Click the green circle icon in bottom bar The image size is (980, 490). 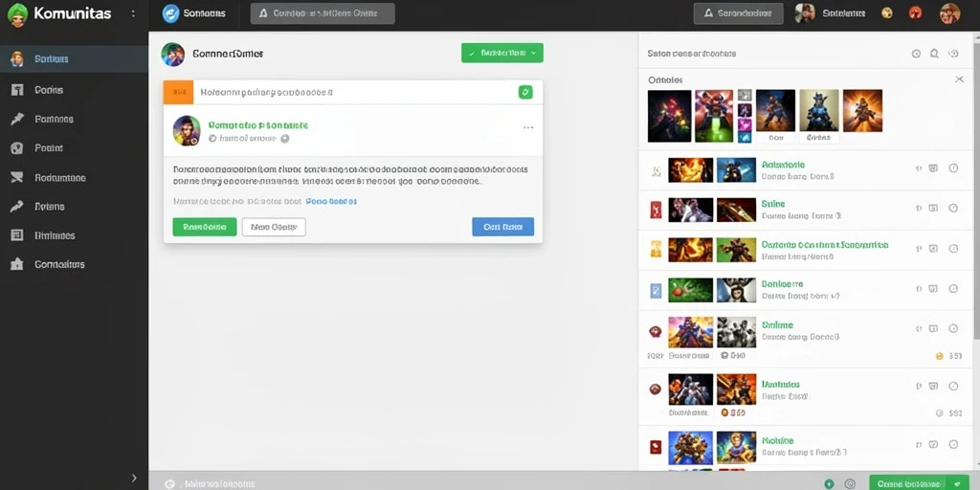[x=830, y=483]
